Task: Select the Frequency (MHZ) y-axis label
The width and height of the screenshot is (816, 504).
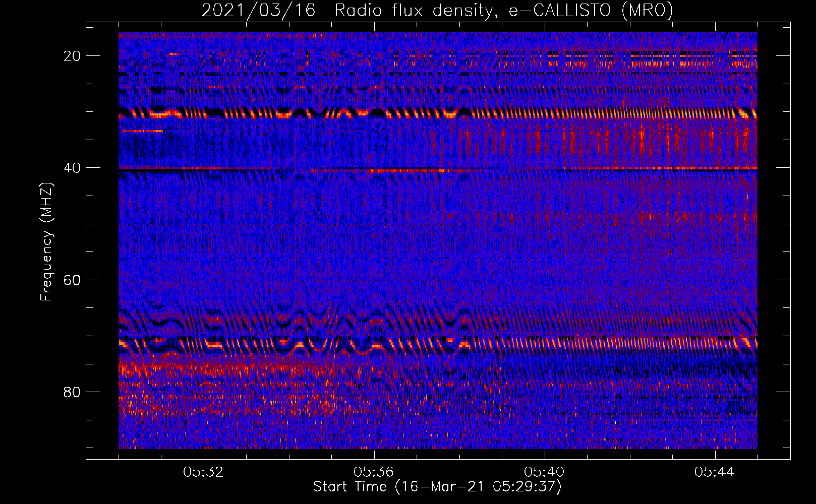Action: point(46,242)
